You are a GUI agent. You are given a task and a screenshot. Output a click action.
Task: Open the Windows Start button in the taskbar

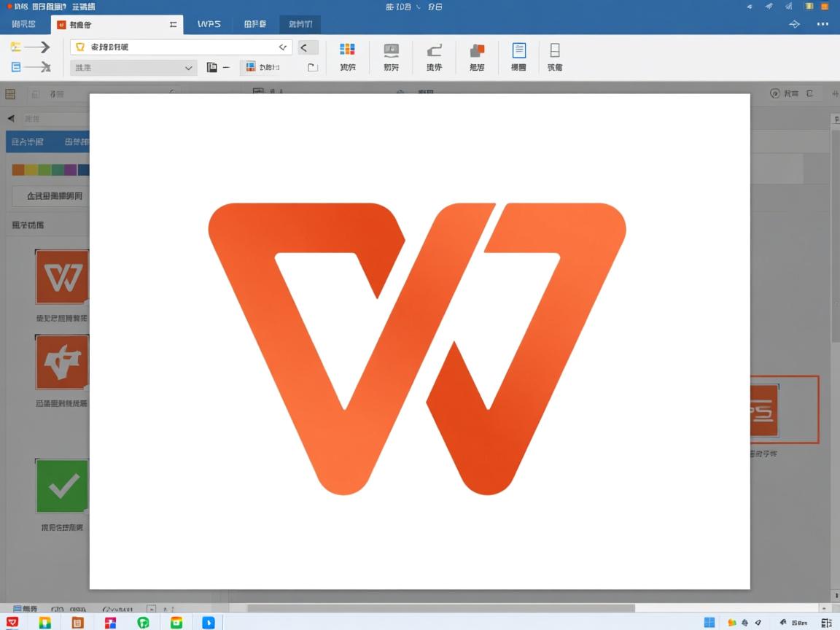click(x=709, y=622)
